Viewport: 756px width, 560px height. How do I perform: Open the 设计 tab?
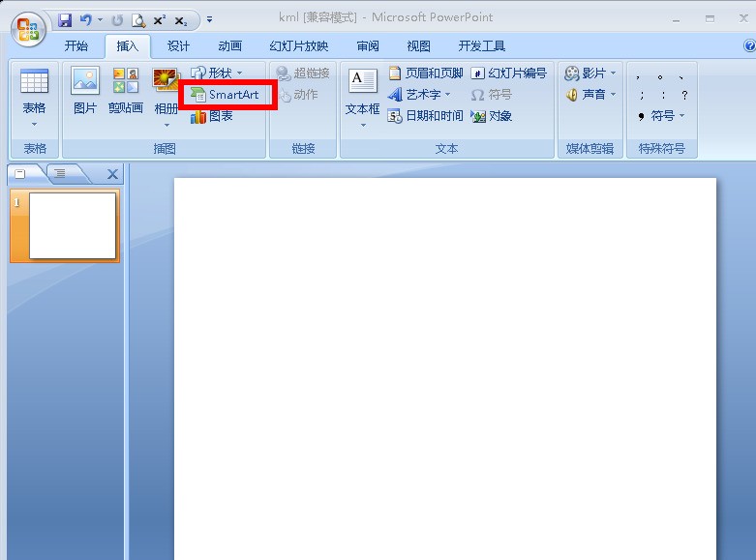tap(178, 46)
